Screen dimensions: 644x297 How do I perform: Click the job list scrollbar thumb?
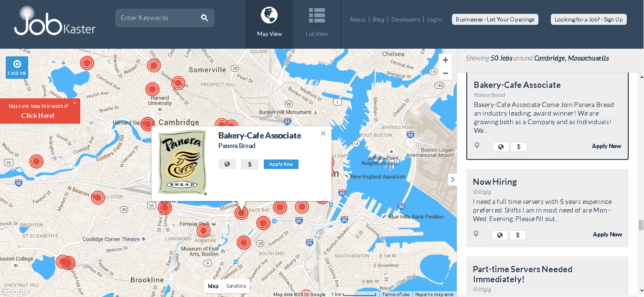coord(641,225)
